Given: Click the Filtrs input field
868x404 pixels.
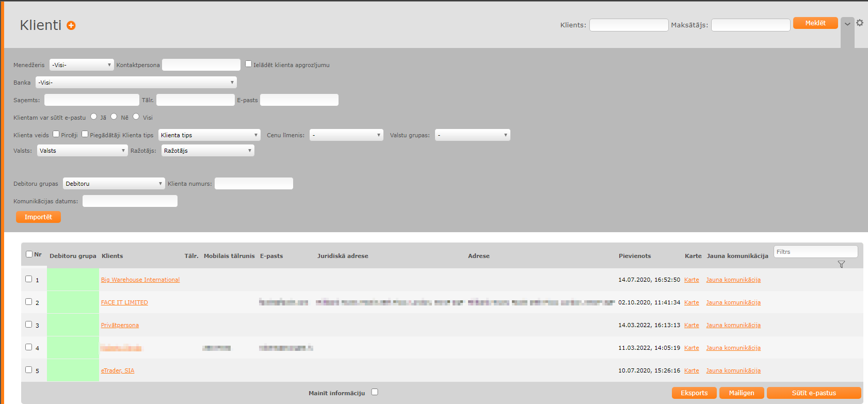Looking at the screenshot, I should tap(815, 252).
